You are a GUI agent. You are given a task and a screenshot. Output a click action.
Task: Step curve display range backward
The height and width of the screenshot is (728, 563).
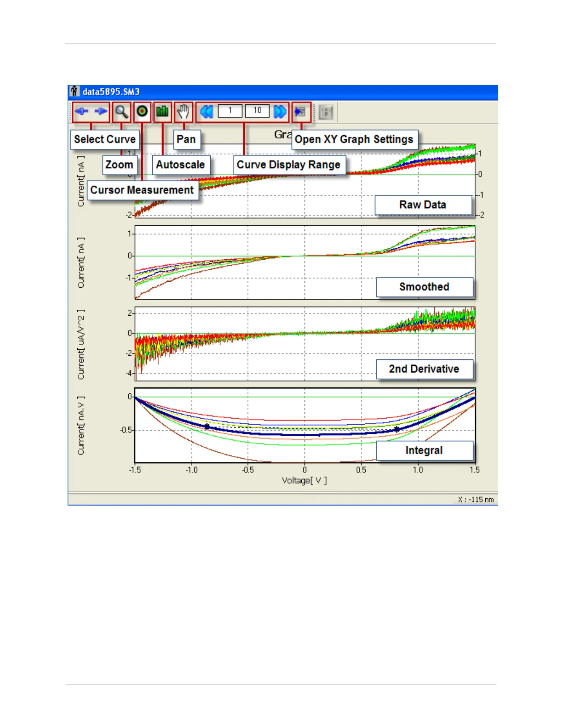click(x=207, y=112)
